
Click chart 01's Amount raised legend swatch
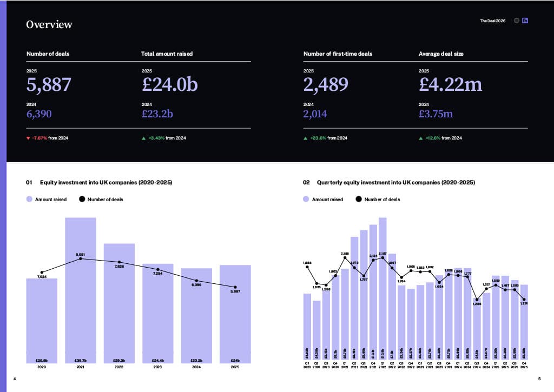point(30,200)
